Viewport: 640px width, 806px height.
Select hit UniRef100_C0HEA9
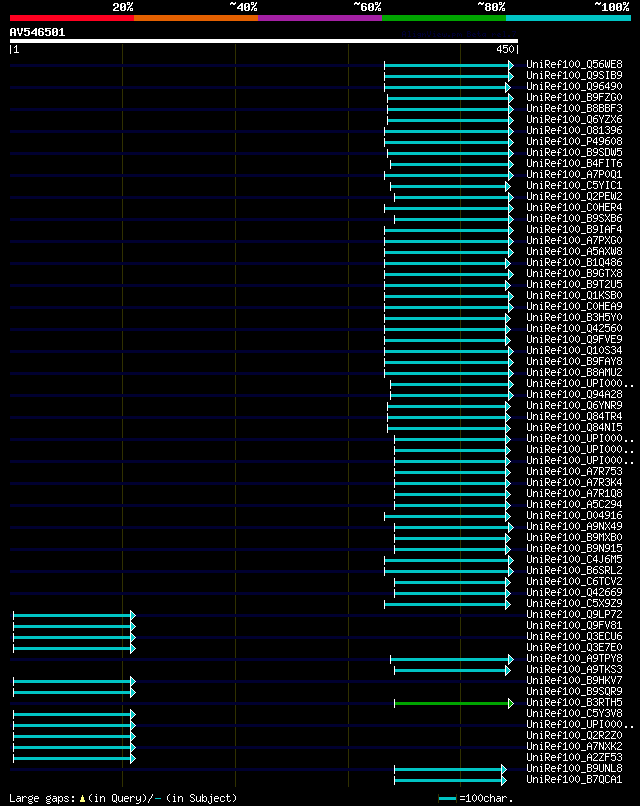pyautogui.click(x=574, y=306)
